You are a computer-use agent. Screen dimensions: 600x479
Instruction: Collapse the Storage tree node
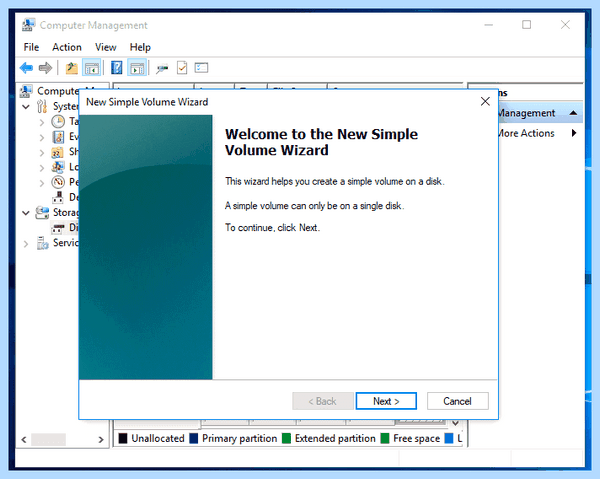pos(26,213)
